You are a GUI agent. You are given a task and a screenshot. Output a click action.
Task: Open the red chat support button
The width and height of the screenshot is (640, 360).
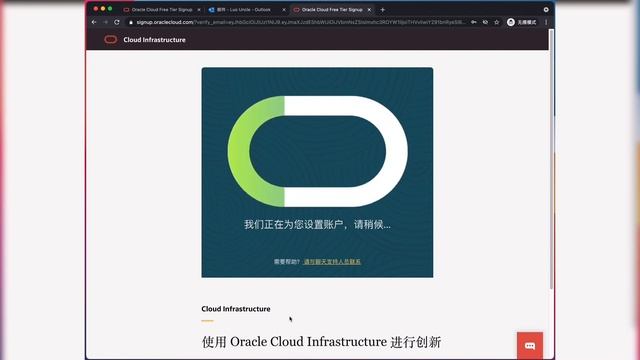point(530,346)
